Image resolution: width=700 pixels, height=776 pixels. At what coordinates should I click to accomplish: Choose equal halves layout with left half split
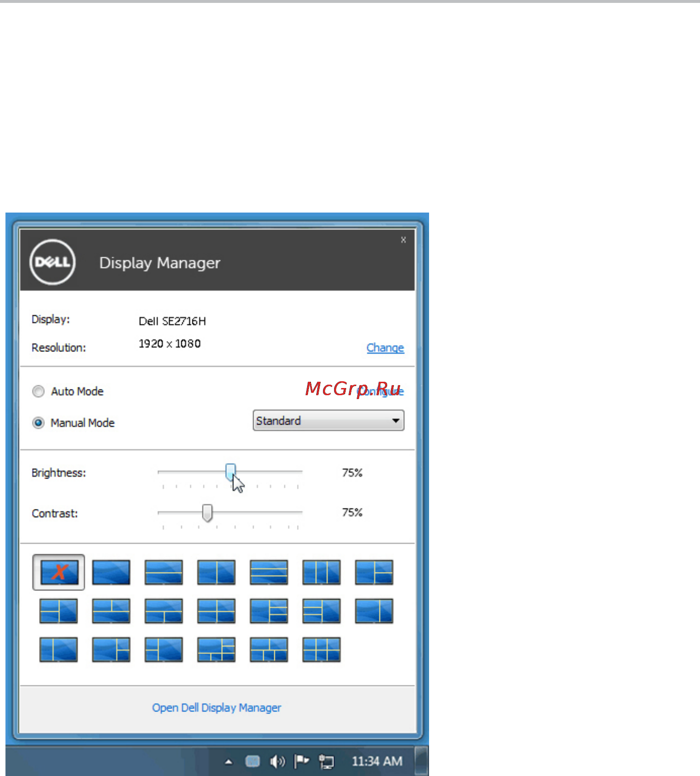(x=59, y=611)
